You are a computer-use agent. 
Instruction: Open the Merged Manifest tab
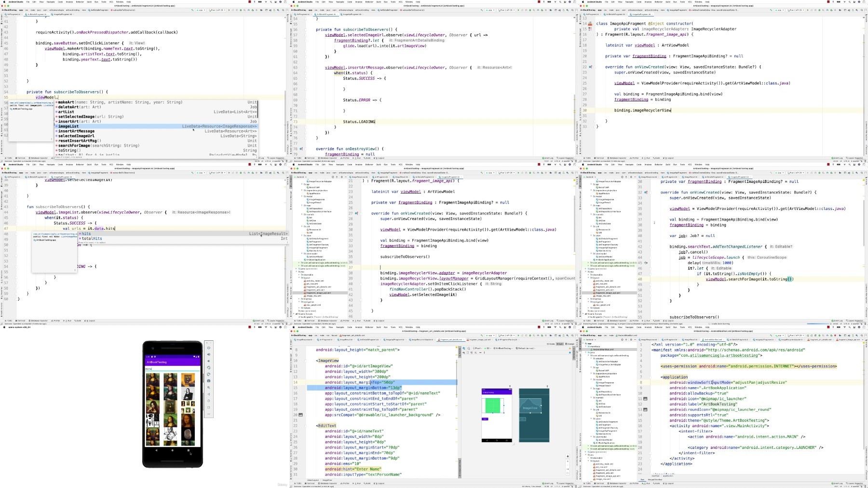[x=655, y=479]
